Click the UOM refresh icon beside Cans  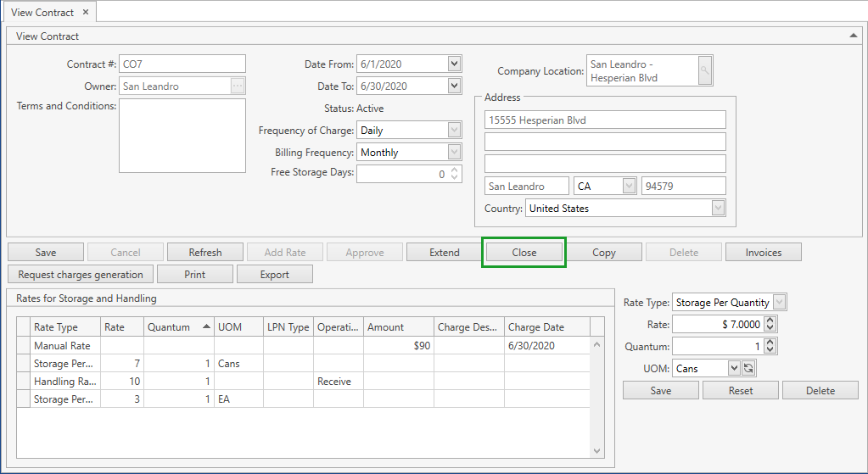point(748,369)
